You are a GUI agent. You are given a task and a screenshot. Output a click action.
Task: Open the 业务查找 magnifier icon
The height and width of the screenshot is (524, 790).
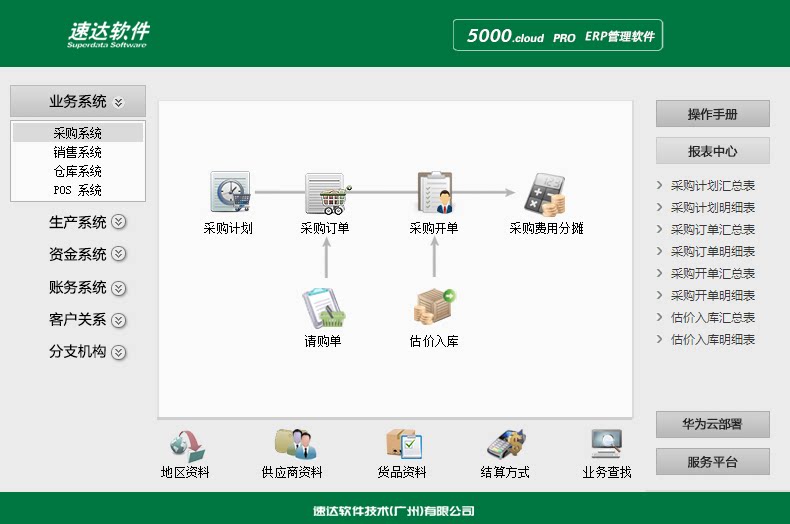pos(607,443)
